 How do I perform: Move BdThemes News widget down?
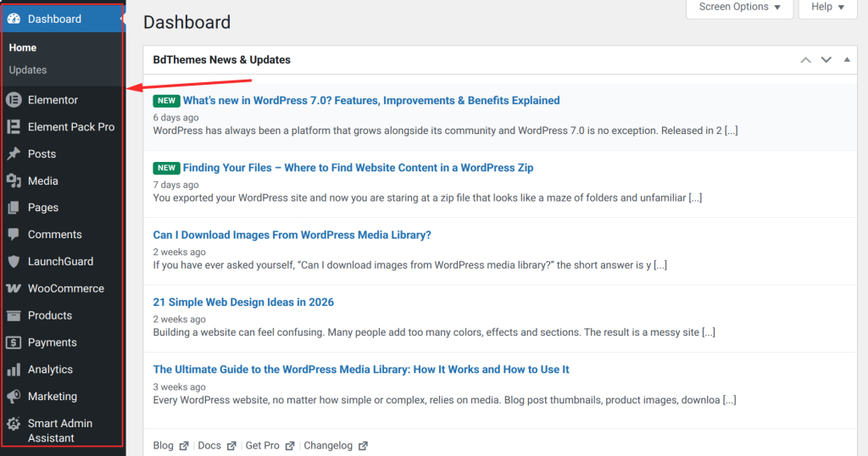[826, 60]
